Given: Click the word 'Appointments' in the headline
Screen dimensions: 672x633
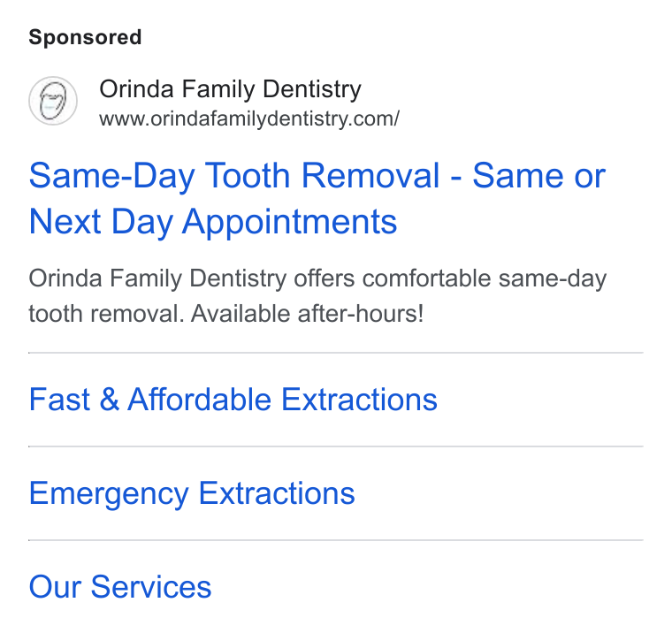Looking at the screenshot, I should pyautogui.click(x=290, y=223).
